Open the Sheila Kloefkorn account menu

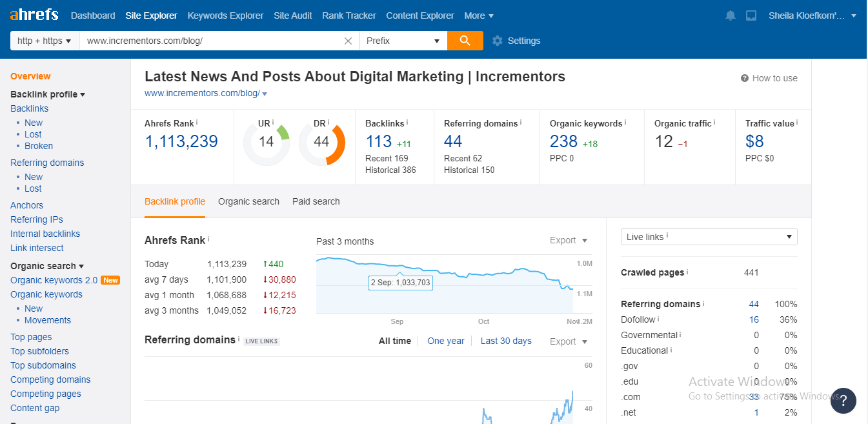pos(812,15)
